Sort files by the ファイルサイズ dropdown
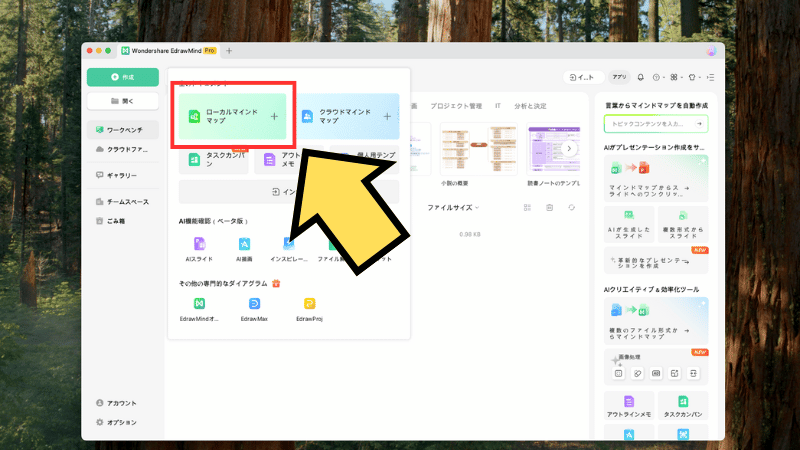Image resolution: width=800 pixels, height=450 pixels. click(x=453, y=208)
